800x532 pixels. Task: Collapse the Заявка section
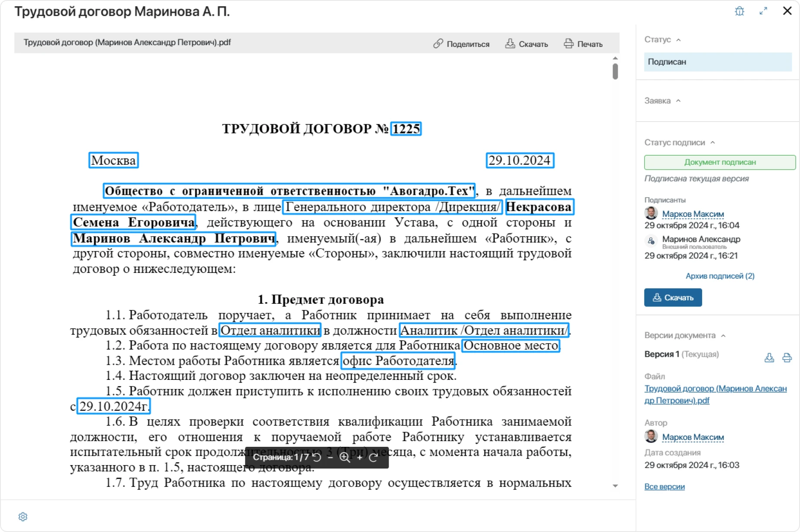[679, 100]
